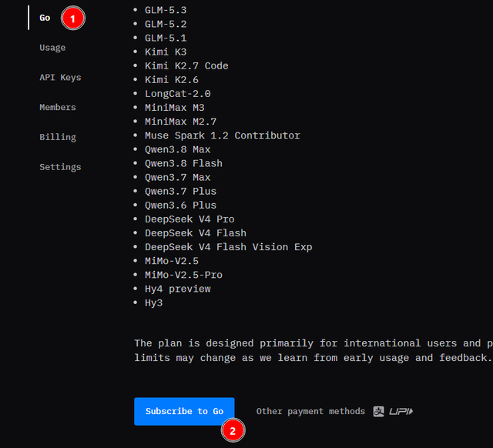The width and height of the screenshot is (493, 448).
Task: Click the UPI payment logo
Action: pyautogui.click(x=401, y=411)
